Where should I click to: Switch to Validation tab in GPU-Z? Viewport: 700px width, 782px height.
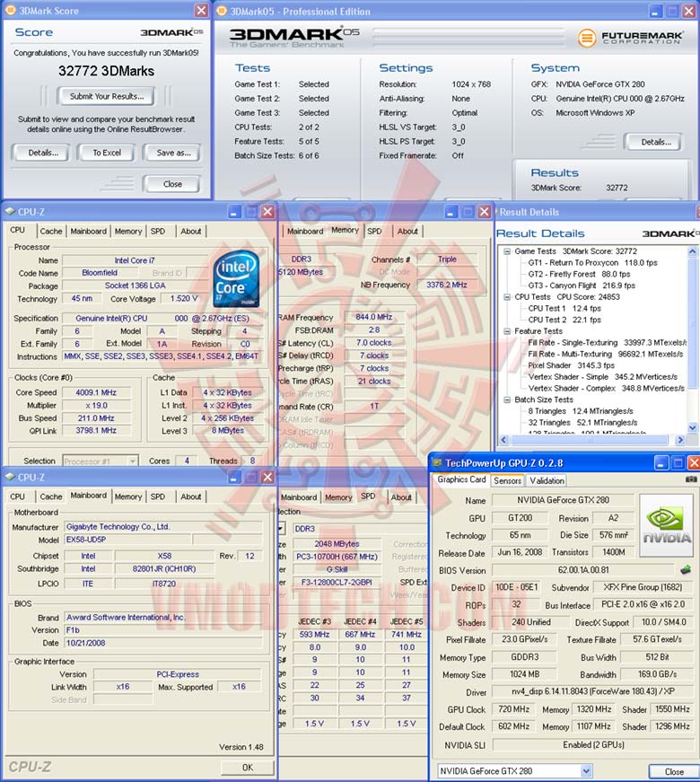click(x=547, y=480)
